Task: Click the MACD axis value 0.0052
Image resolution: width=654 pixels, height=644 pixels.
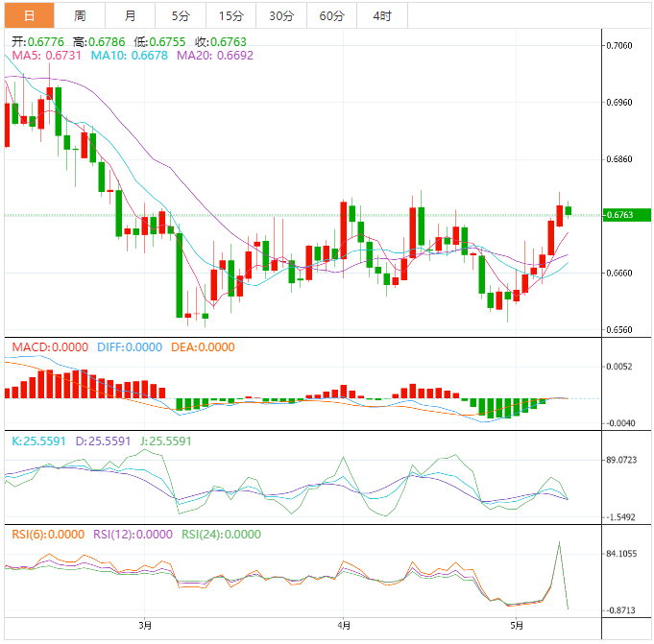Action: click(x=619, y=367)
